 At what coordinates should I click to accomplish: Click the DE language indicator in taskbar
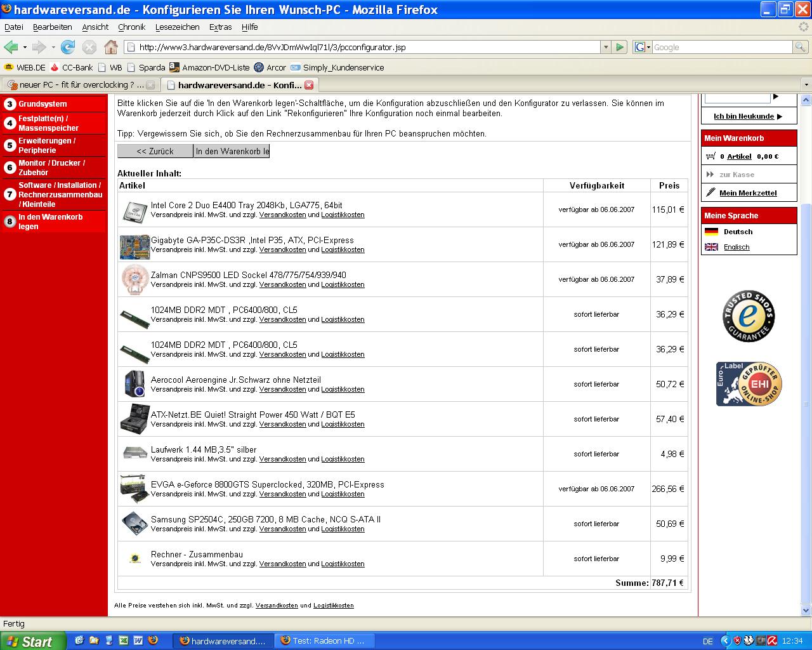(708, 641)
